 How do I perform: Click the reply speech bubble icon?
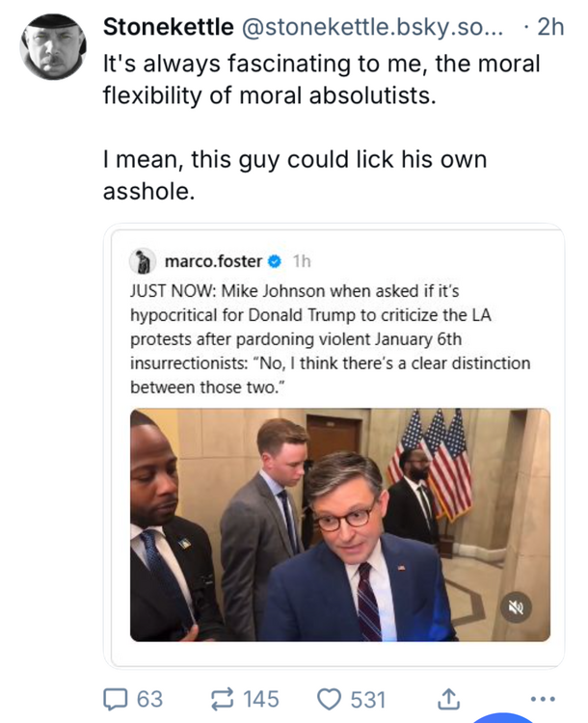coord(119,698)
